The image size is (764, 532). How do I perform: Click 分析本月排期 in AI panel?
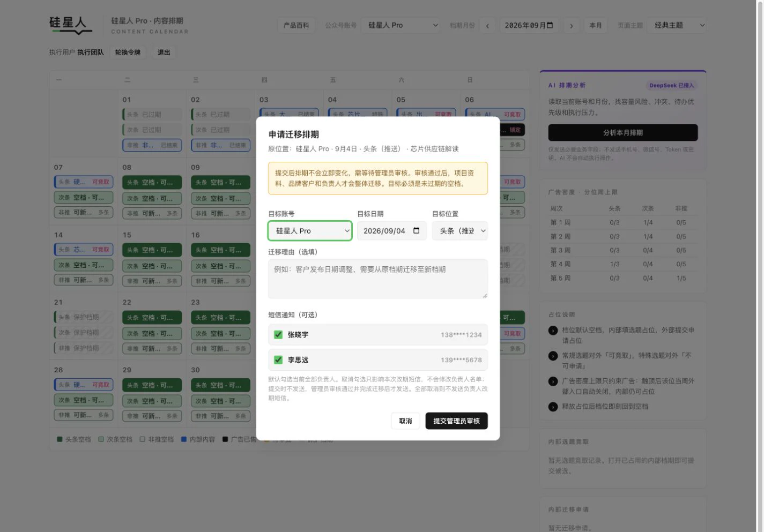623,133
